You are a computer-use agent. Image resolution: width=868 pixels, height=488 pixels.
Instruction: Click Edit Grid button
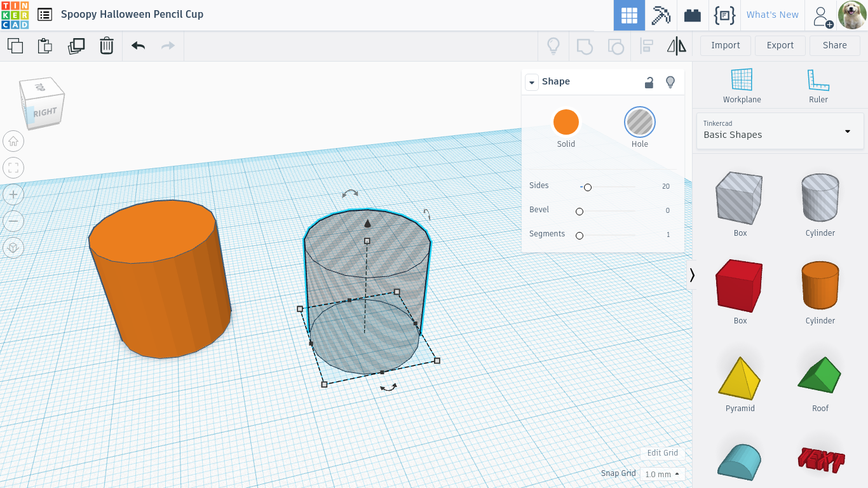[662, 453]
